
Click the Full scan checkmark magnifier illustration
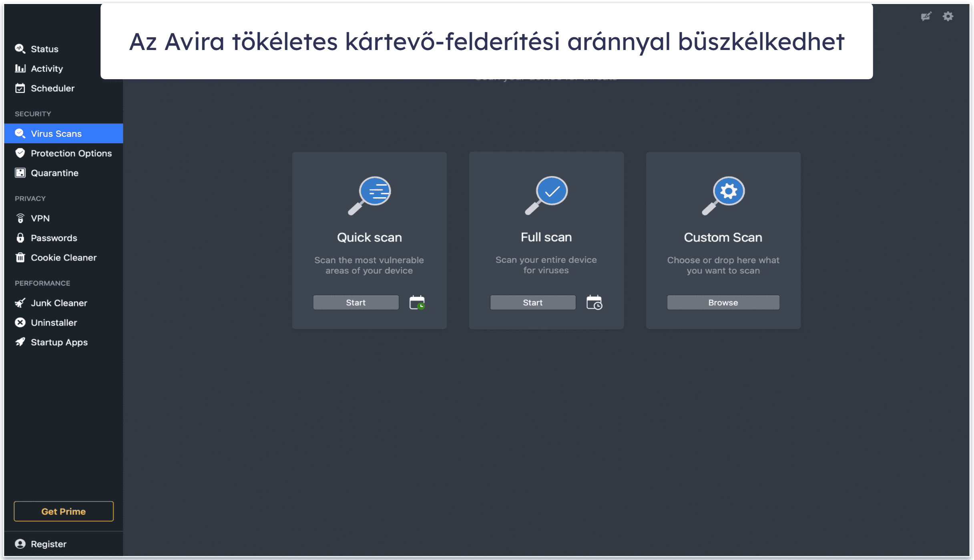point(546,196)
